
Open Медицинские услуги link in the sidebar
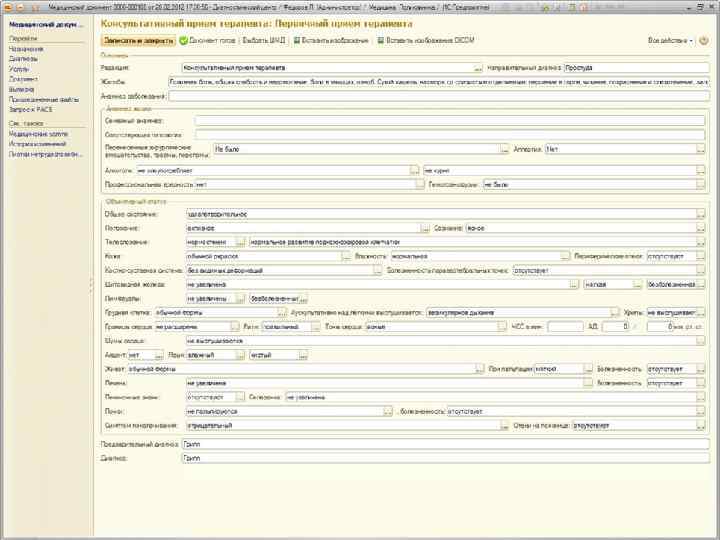tap(37, 132)
